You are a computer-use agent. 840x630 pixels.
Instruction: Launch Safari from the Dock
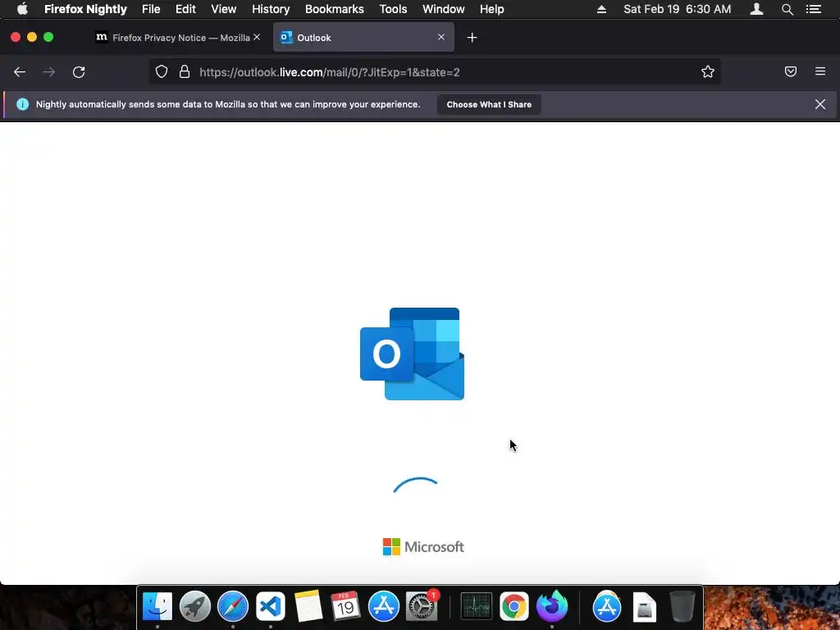(x=233, y=606)
